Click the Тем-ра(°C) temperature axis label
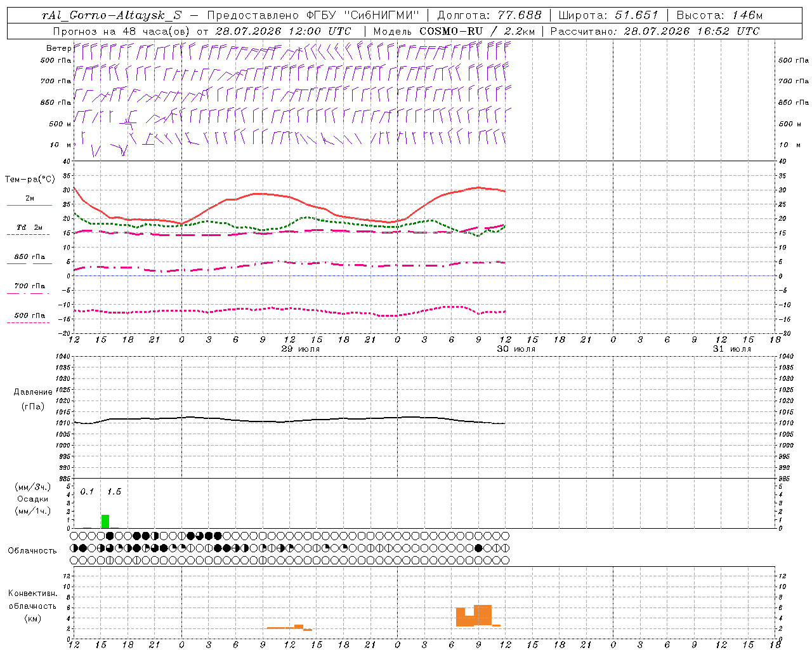 [30, 180]
